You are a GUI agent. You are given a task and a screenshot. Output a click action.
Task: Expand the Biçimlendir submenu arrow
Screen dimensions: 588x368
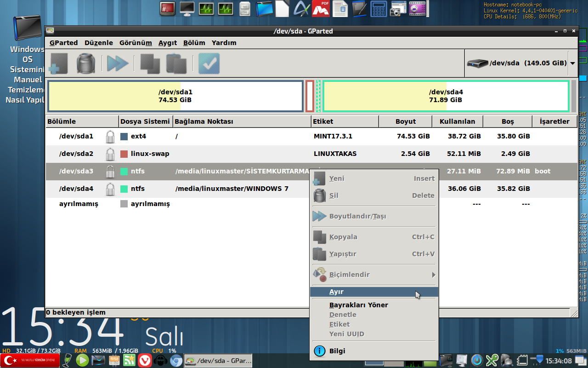(x=433, y=275)
